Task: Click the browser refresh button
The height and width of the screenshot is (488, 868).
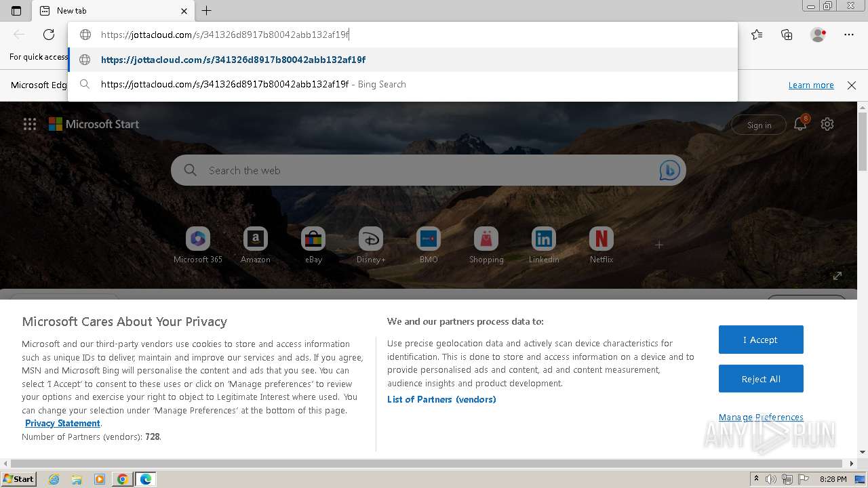Action: [49, 35]
